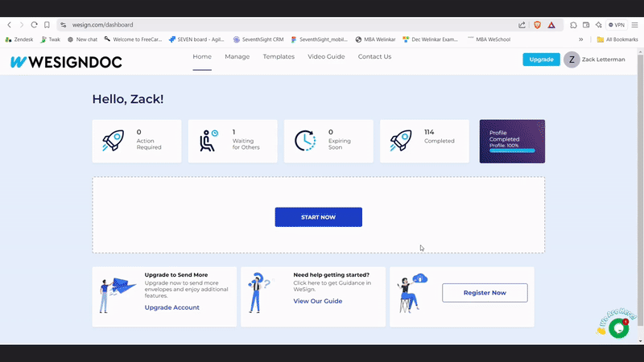The width and height of the screenshot is (644, 362).
Task: Click the Expiring Soon clock icon
Action: pyautogui.click(x=305, y=141)
